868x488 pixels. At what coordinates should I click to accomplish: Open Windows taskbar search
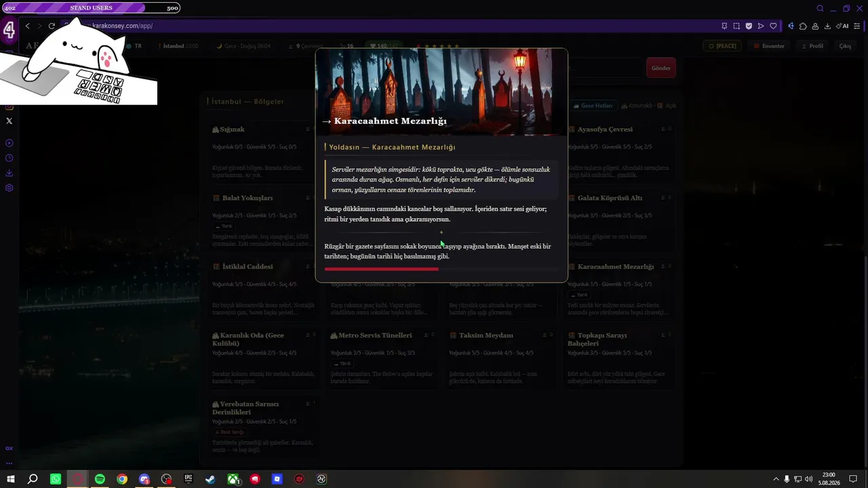click(33, 479)
